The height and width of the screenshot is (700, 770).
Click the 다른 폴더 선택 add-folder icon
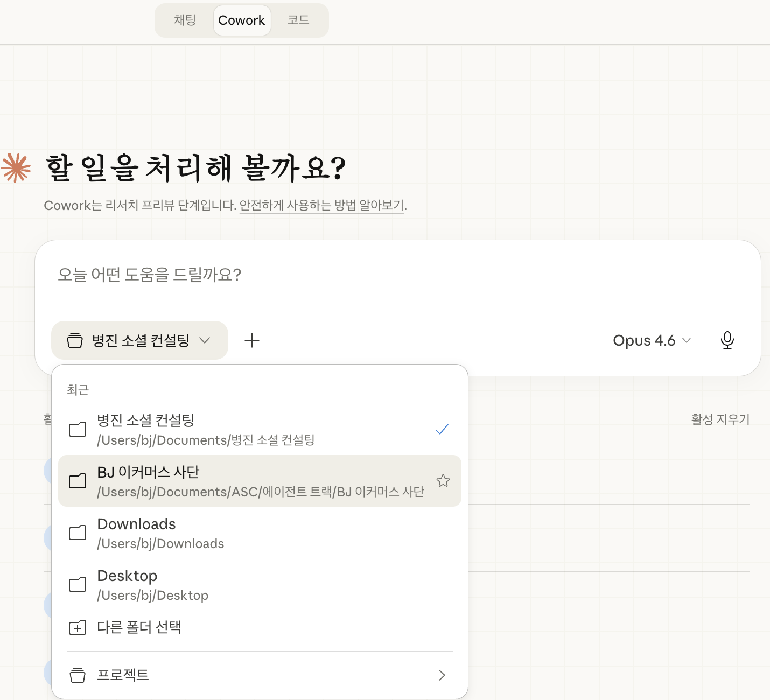coord(78,627)
